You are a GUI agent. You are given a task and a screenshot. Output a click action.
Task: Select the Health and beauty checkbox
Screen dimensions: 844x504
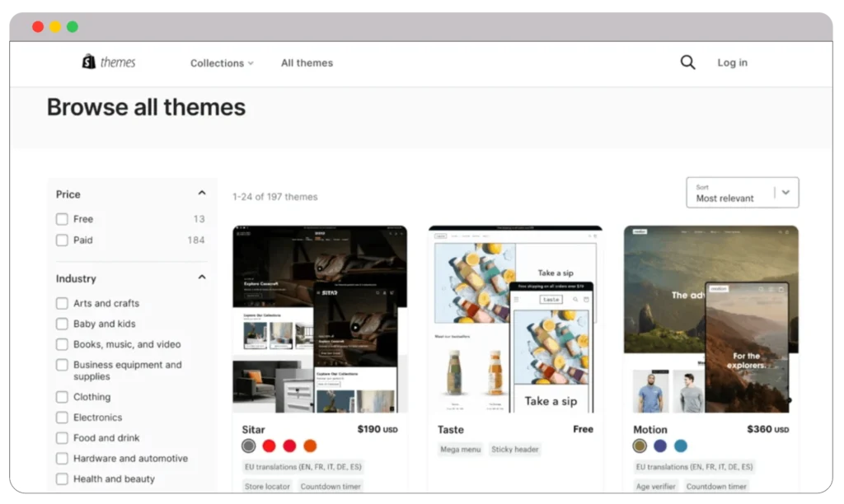coord(62,478)
